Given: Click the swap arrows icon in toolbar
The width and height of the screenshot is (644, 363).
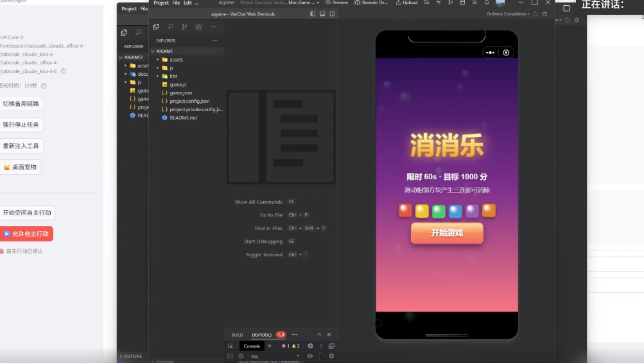Looking at the screenshot, I should (439, 3).
